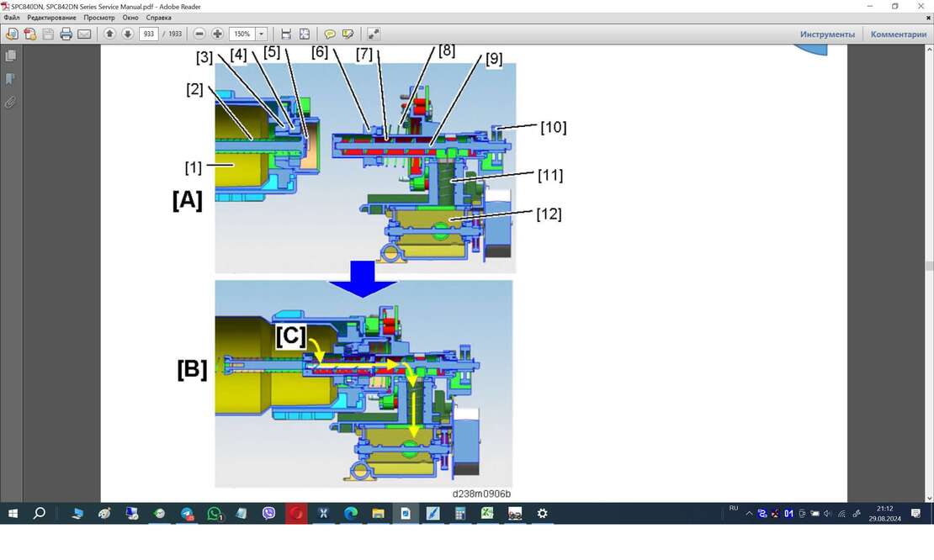Add a sticky note comment
Viewport: 934px width, 560px height.
pyautogui.click(x=330, y=34)
